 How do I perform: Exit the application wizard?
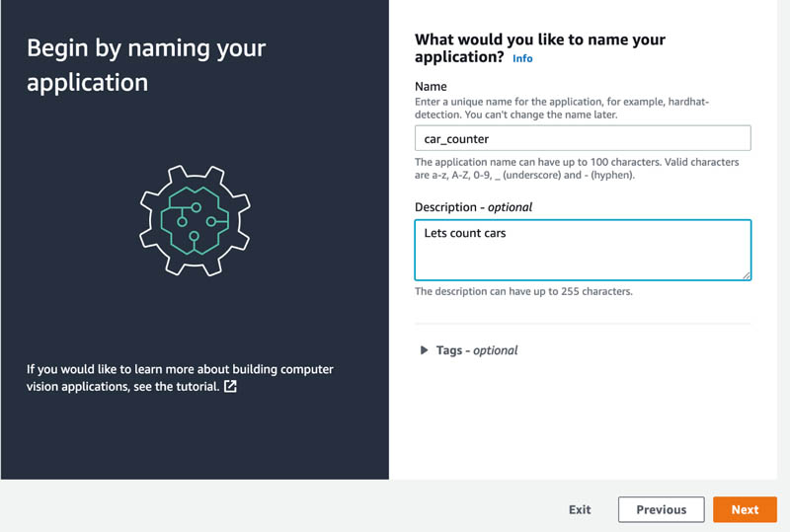580,509
